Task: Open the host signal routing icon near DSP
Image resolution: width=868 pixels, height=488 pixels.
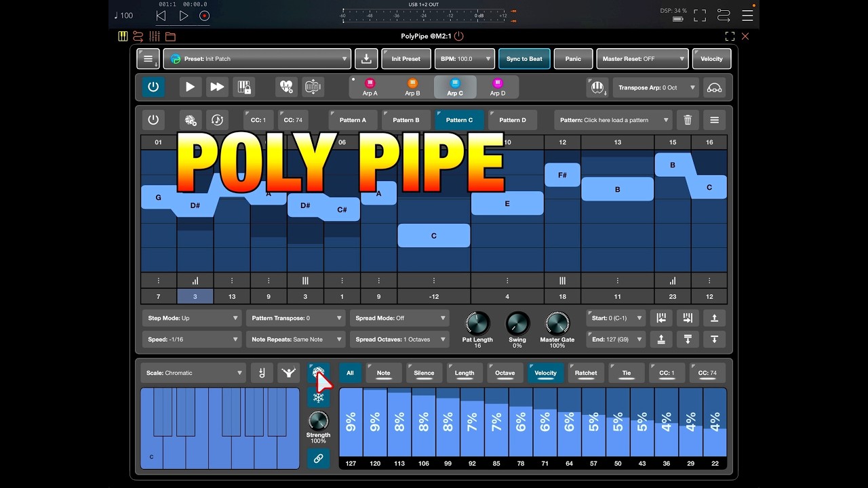Action: (x=723, y=15)
